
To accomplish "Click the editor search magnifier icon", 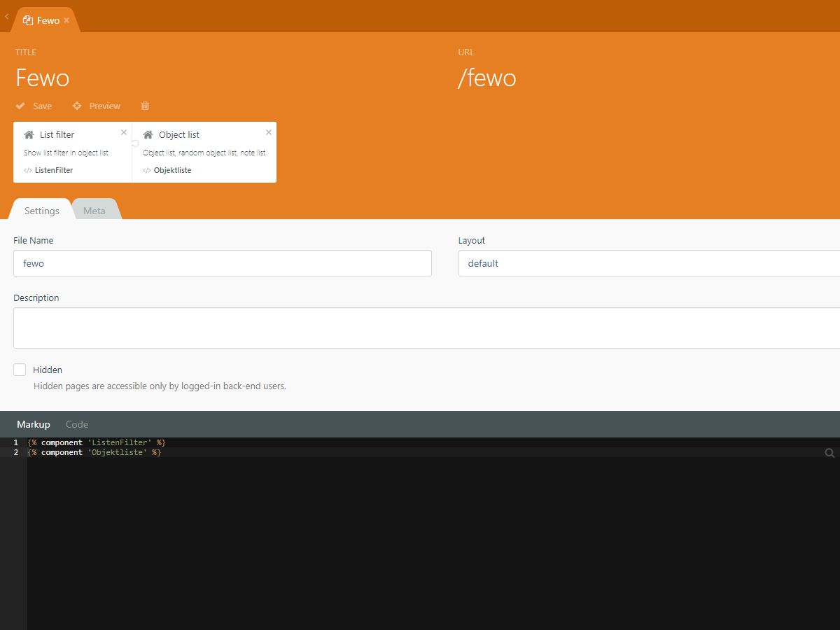I will [829, 453].
